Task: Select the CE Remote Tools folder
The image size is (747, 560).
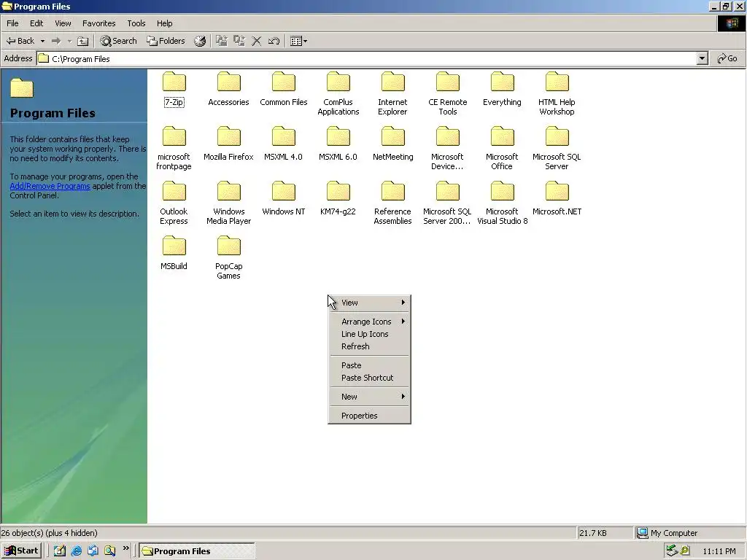Action: click(448, 94)
